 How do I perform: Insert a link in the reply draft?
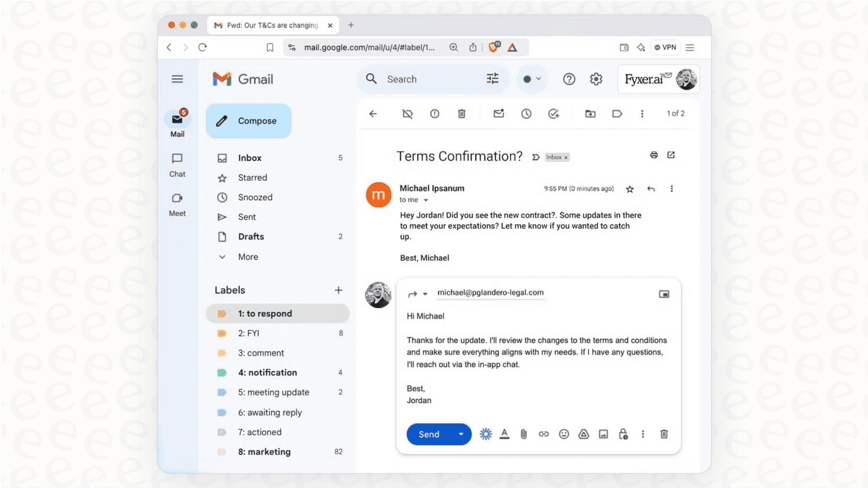click(544, 434)
